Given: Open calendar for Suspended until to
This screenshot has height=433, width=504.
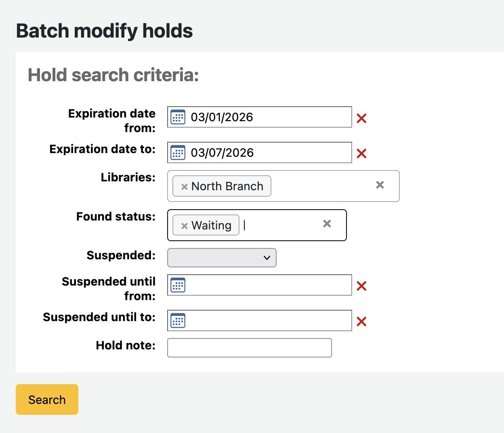Looking at the screenshot, I should 178,321.
